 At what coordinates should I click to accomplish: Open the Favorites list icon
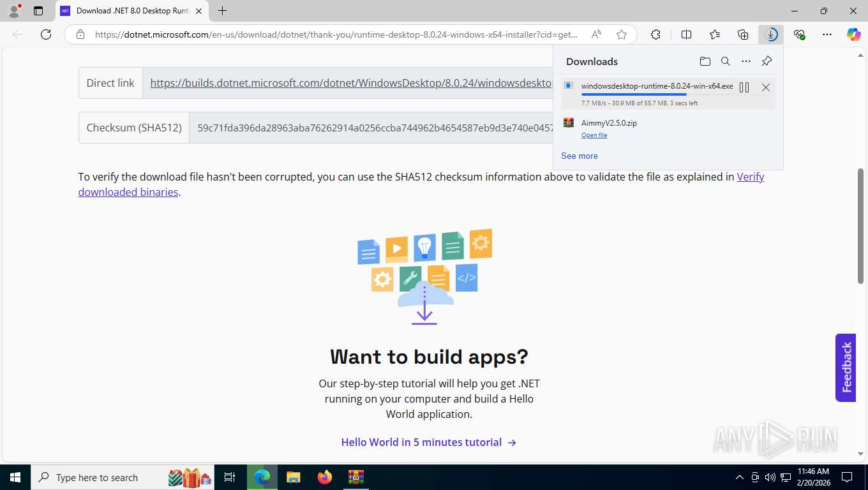[x=715, y=34]
